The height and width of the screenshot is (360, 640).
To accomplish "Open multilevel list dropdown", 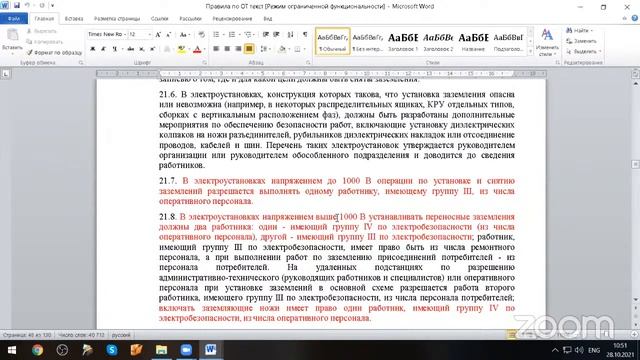I will (x=254, y=35).
